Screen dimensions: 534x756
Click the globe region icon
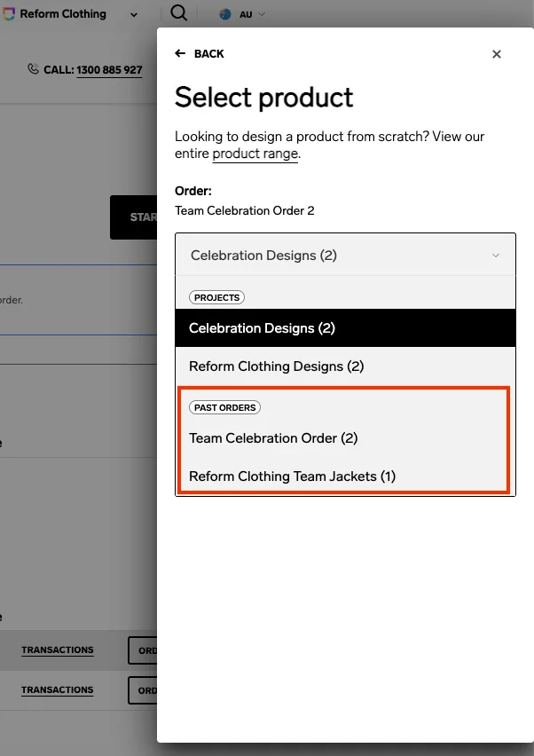[x=225, y=14]
